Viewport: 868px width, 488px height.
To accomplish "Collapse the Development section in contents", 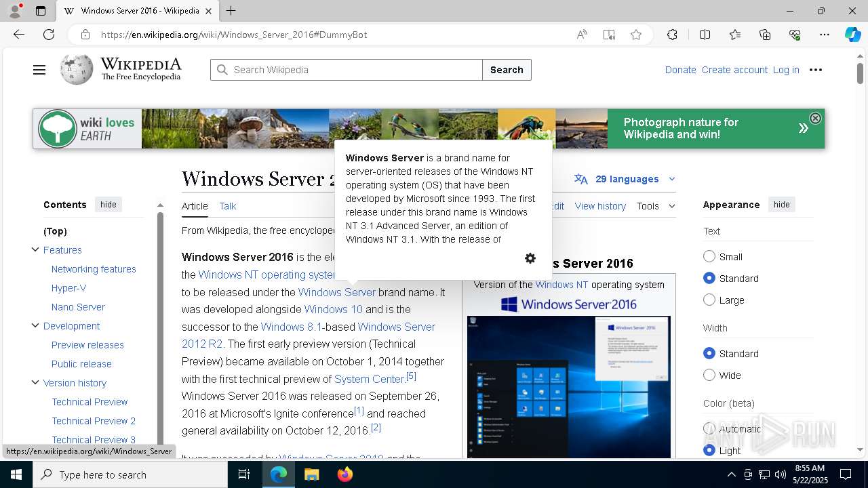I will pyautogui.click(x=35, y=325).
